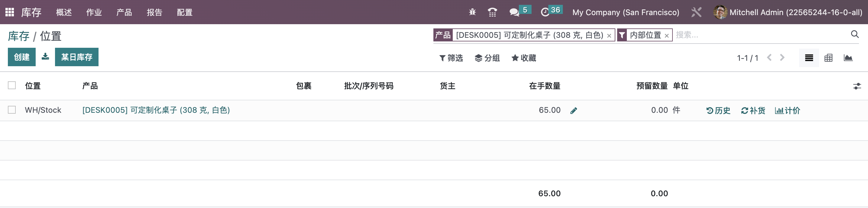Tick the WH/Stock row checkbox
Image resolution: width=868 pixels, height=208 pixels.
click(12, 110)
